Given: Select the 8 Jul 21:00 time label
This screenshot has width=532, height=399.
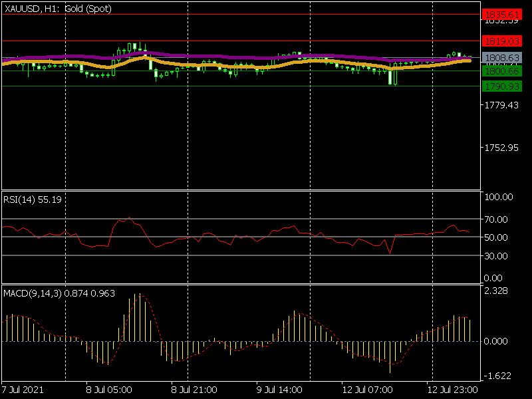Looking at the screenshot, I should (x=195, y=389).
